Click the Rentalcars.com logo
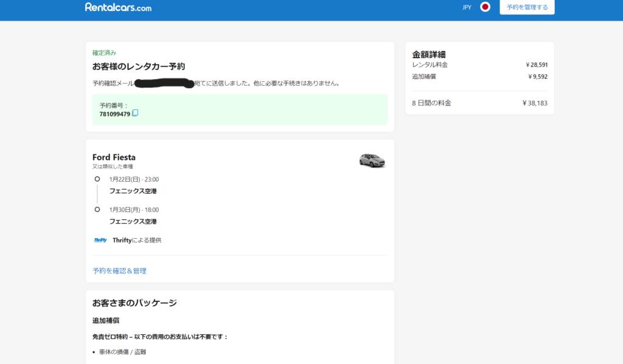 pyautogui.click(x=118, y=7)
